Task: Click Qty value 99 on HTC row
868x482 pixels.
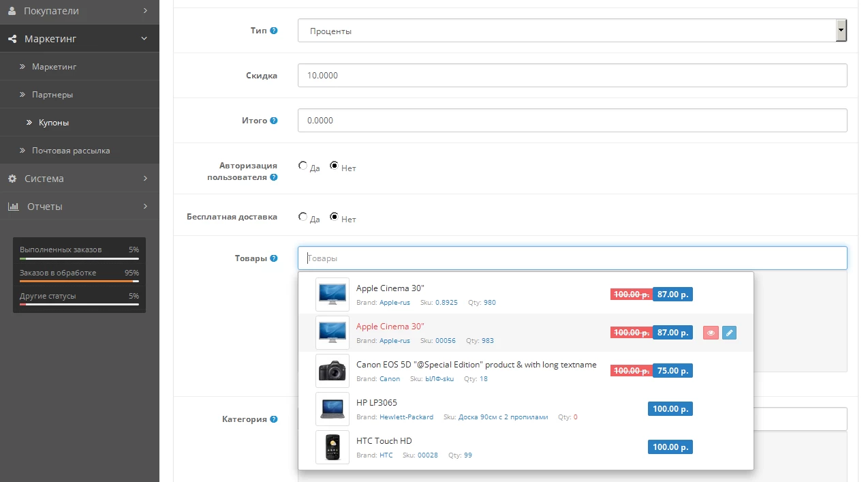Action: click(x=468, y=455)
